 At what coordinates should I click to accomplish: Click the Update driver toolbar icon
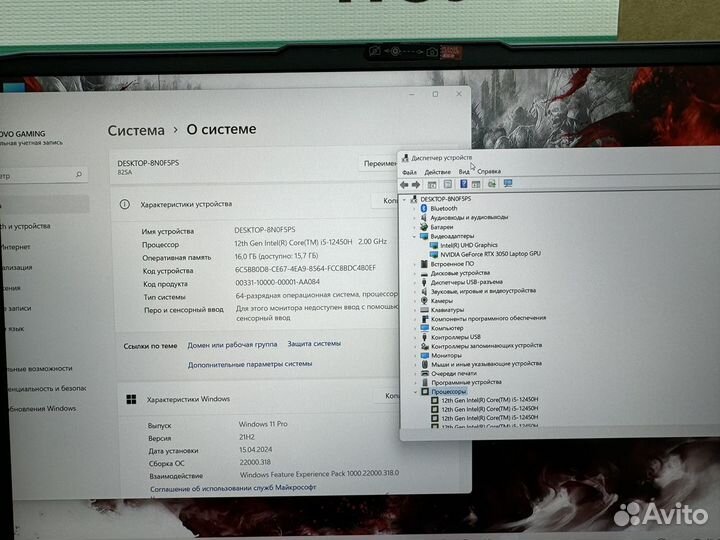tap(491, 184)
